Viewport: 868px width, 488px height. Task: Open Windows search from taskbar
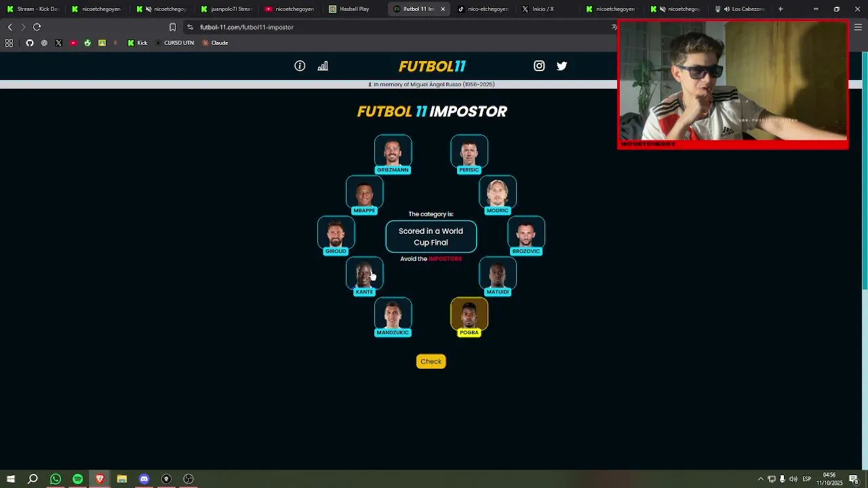[x=33, y=479]
